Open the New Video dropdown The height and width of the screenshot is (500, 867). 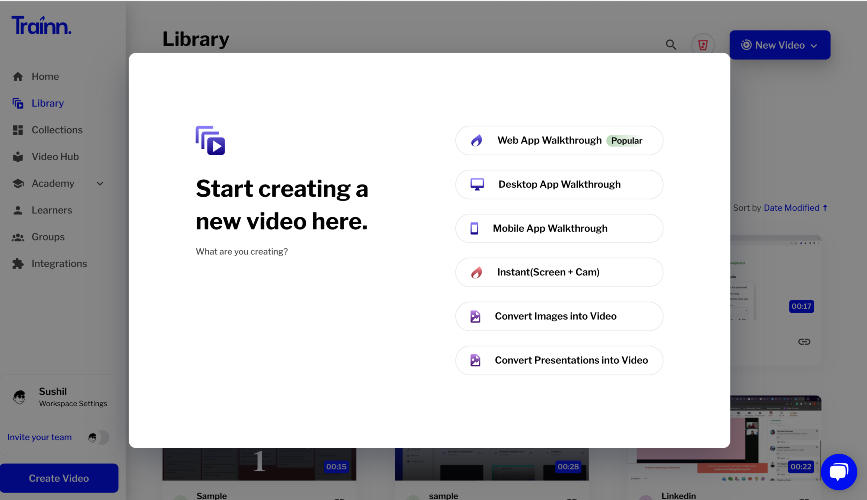click(x=780, y=45)
